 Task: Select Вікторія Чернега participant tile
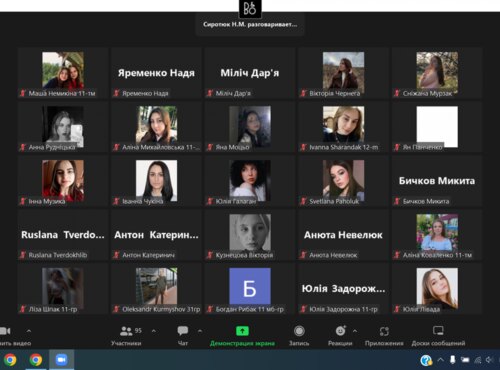pos(343,73)
